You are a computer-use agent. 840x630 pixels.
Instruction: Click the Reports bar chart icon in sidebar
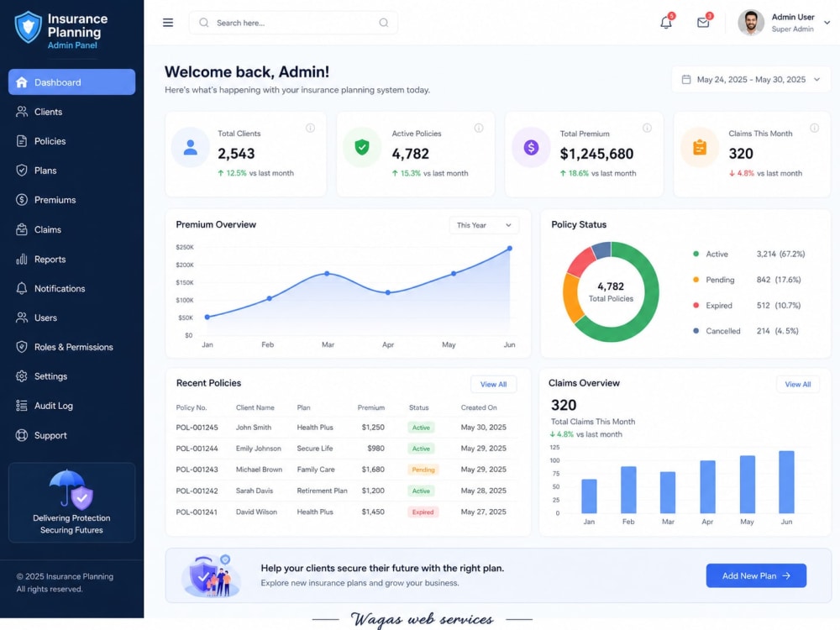tap(22, 260)
